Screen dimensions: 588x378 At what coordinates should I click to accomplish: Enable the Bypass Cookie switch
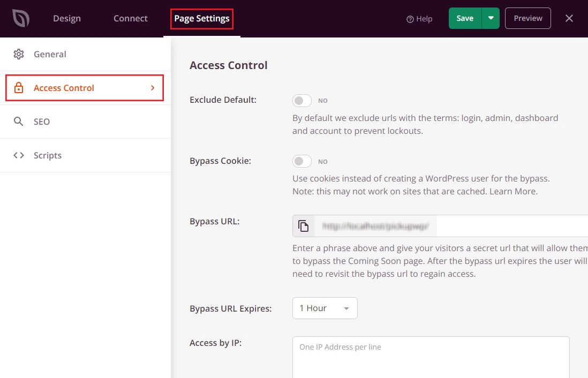tap(302, 161)
